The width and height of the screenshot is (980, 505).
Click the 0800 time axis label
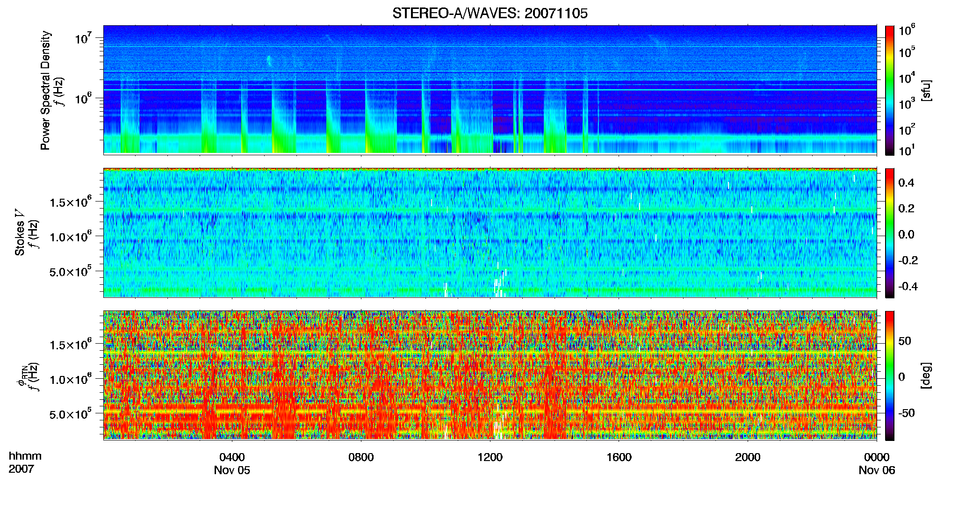coord(361,457)
